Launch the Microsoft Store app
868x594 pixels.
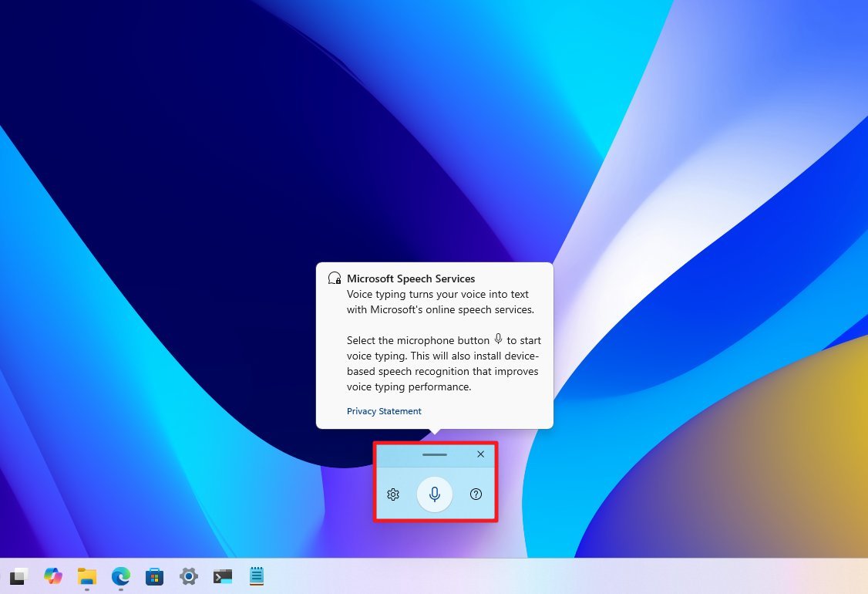coord(154,576)
